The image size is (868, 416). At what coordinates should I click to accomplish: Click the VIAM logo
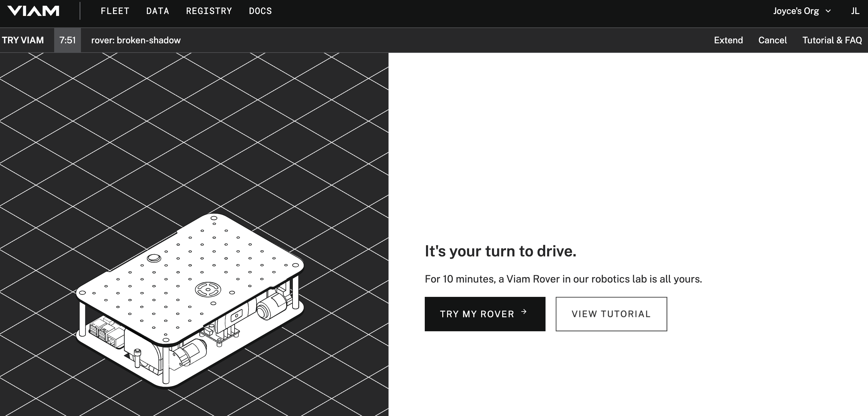(x=33, y=11)
